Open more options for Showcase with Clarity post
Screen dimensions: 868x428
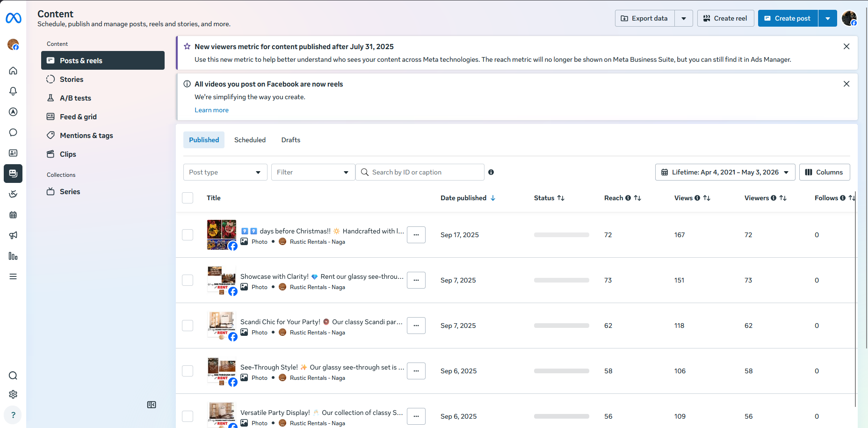416,280
